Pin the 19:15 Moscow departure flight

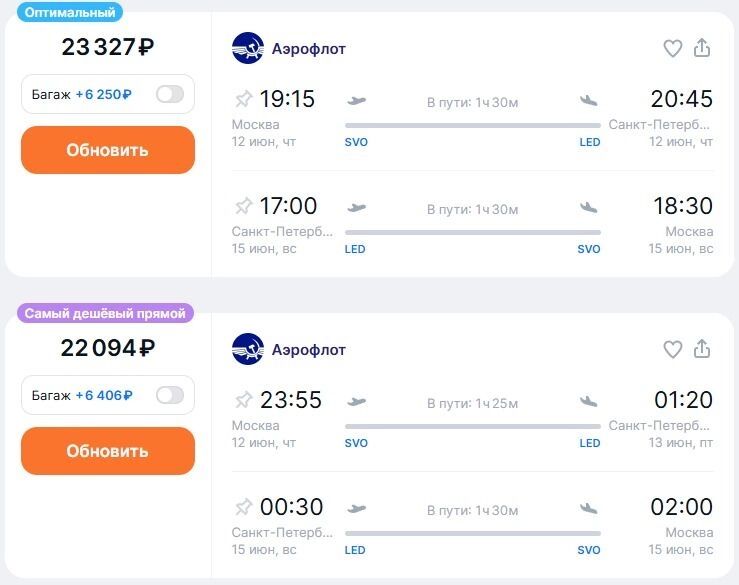click(x=243, y=99)
